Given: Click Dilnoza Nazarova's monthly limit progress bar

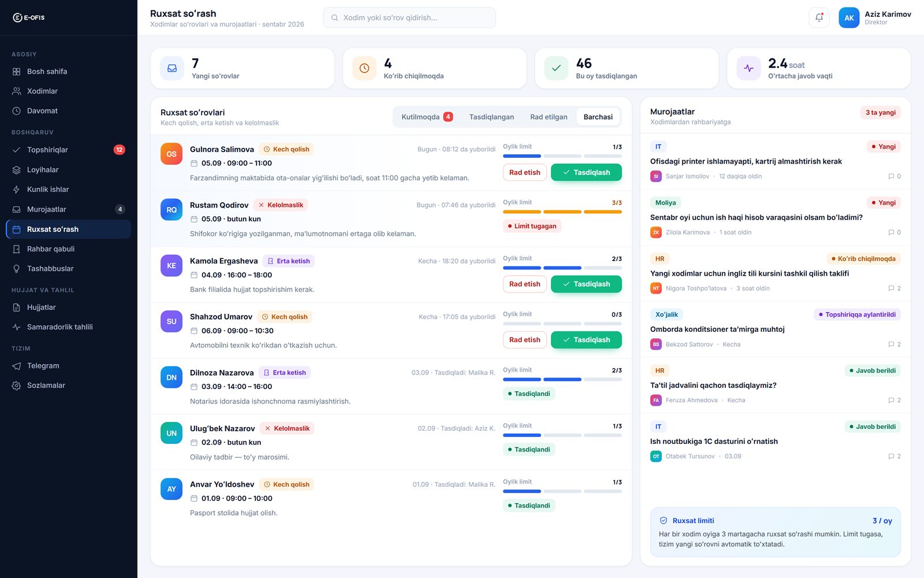Looking at the screenshot, I should [x=562, y=380].
